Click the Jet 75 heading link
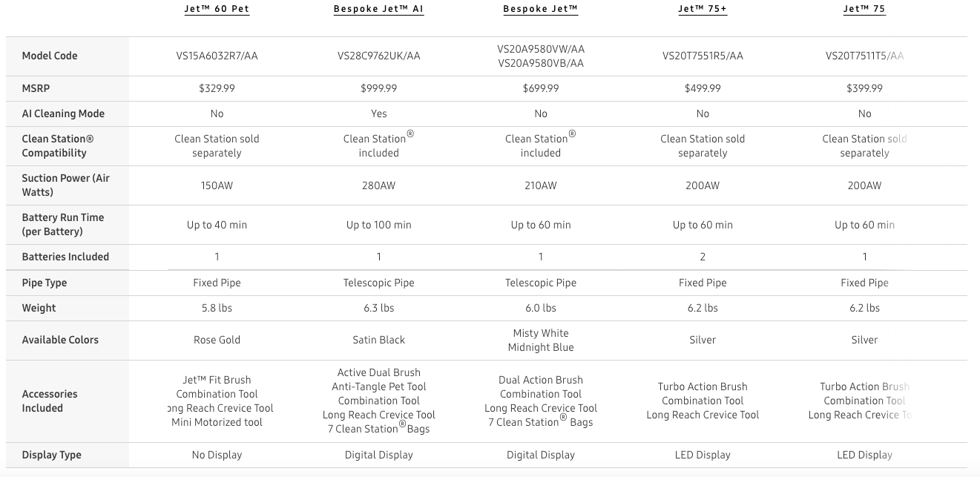Screen dimensions: 980x477 click(864, 9)
